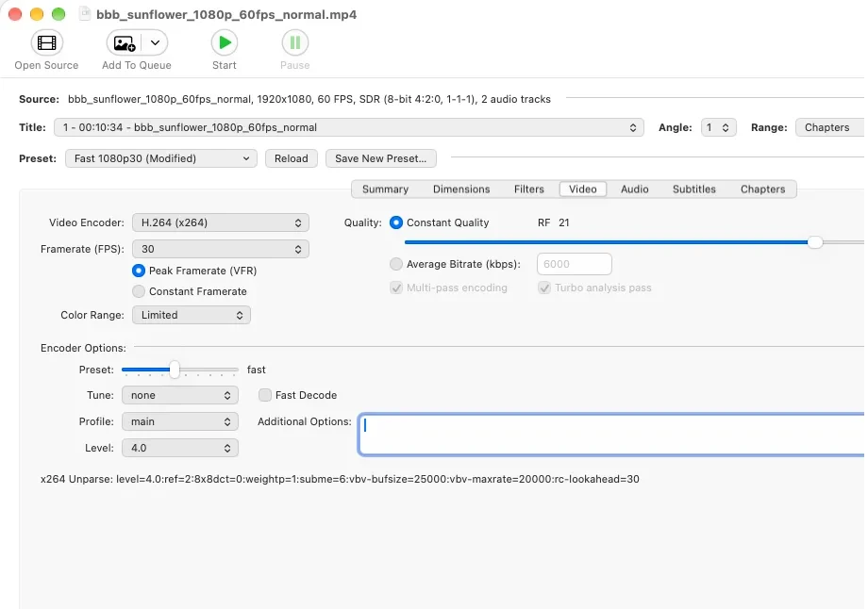Toggle Turbo analysis pass checkbox
This screenshot has width=868, height=609.
pos(544,288)
